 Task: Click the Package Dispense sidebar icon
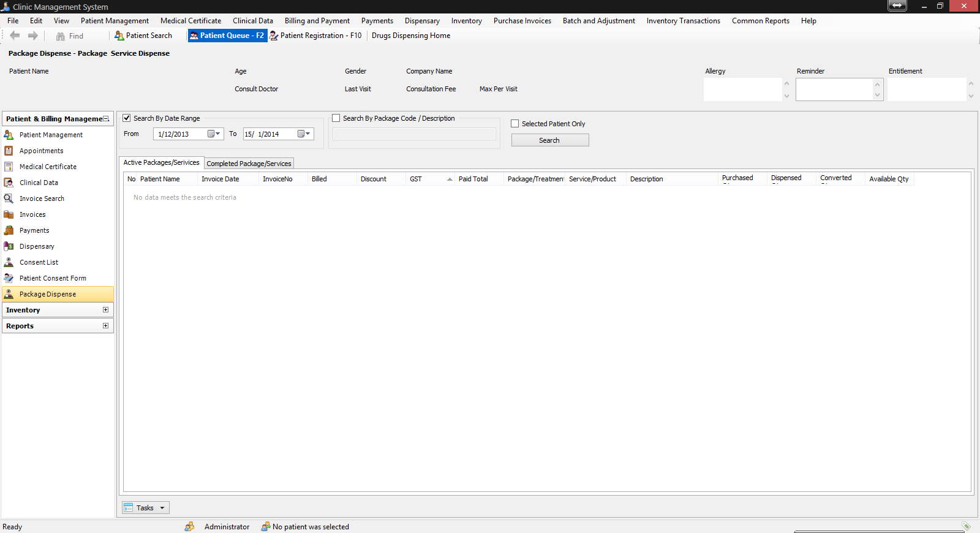pyautogui.click(x=9, y=294)
